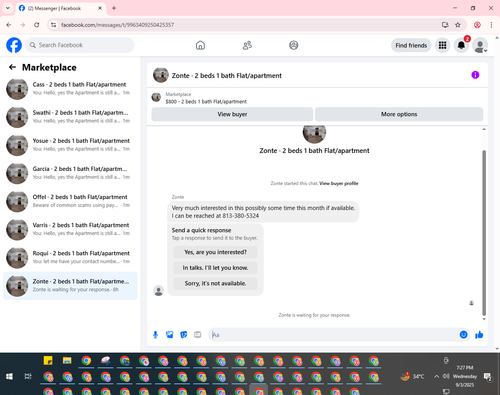Image resolution: width=500 pixels, height=395 pixels.
Task: Click the install app icon in address bar
Action: (445, 25)
